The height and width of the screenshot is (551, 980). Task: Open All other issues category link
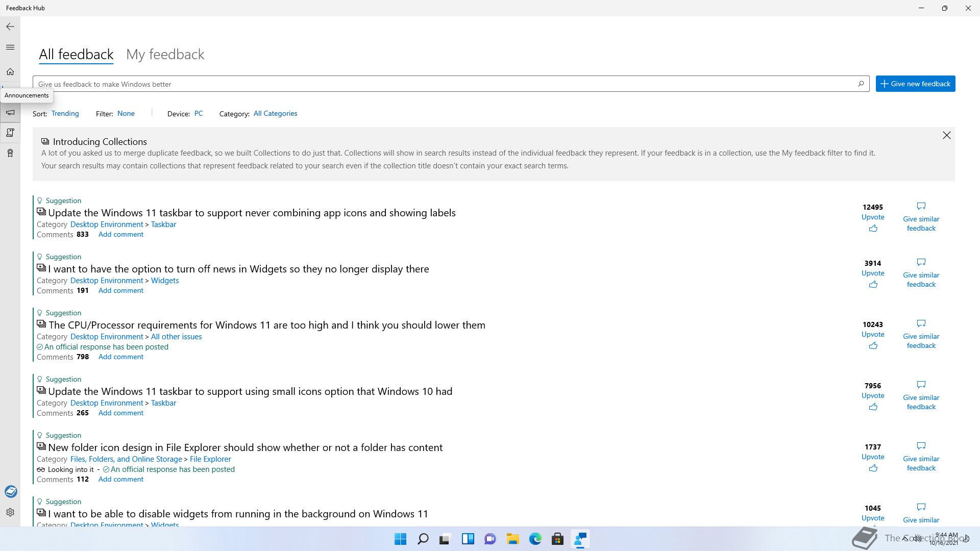pyautogui.click(x=177, y=337)
